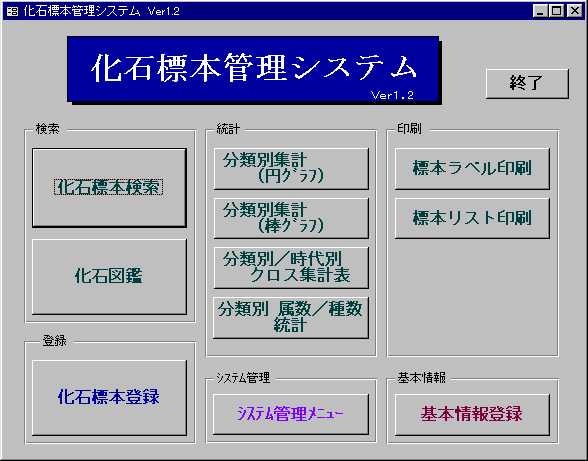
Task: Click the 終了 button to exit
Action: coord(527,83)
